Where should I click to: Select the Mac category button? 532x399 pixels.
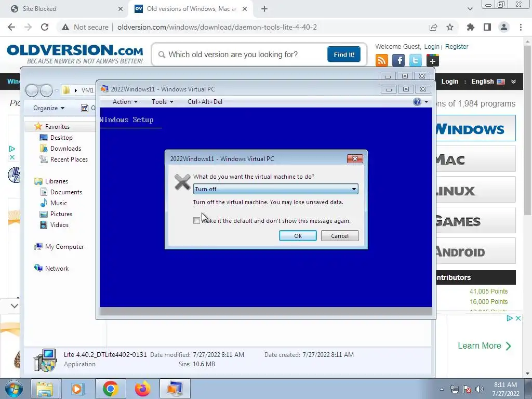(475, 159)
